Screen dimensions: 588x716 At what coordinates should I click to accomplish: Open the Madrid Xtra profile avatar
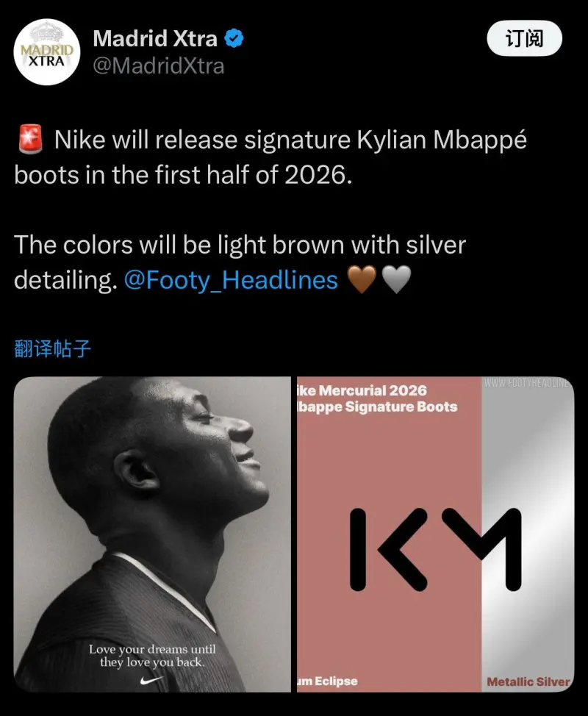(x=47, y=52)
